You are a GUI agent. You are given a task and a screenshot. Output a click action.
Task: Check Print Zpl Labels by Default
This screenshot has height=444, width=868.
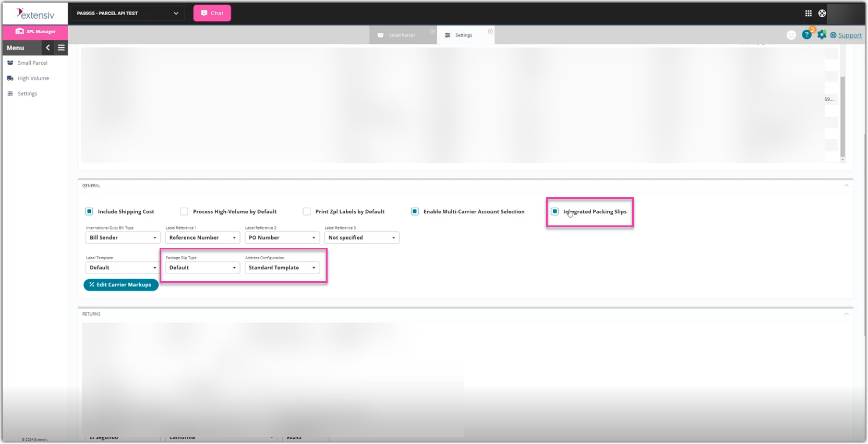pos(307,211)
